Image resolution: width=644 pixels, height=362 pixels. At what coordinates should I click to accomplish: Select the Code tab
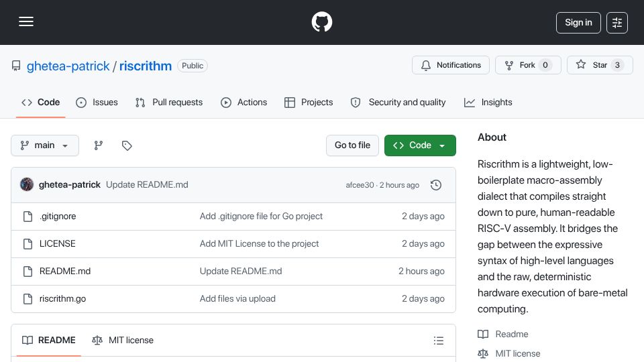coord(41,102)
